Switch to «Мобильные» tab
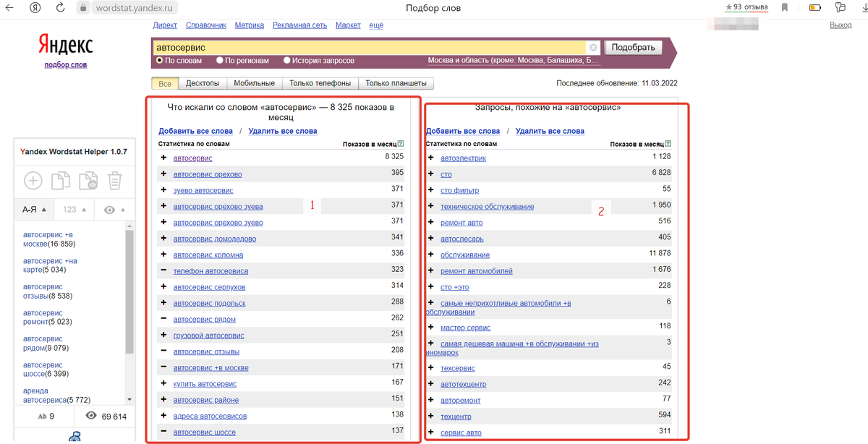The width and height of the screenshot is (868, 444). (255, 83)
